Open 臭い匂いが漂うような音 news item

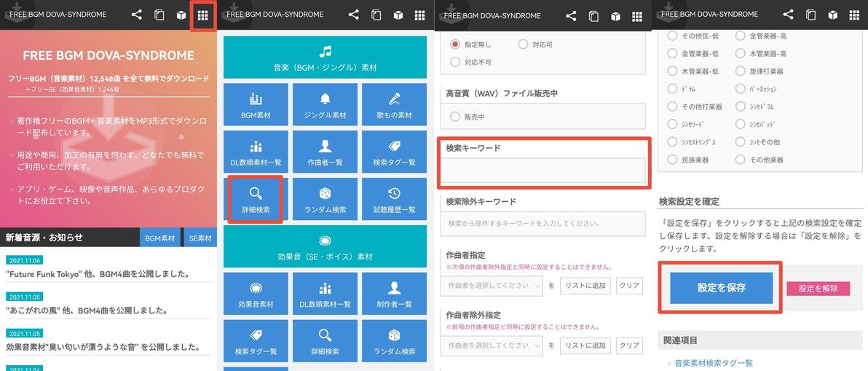coord(103,347)
